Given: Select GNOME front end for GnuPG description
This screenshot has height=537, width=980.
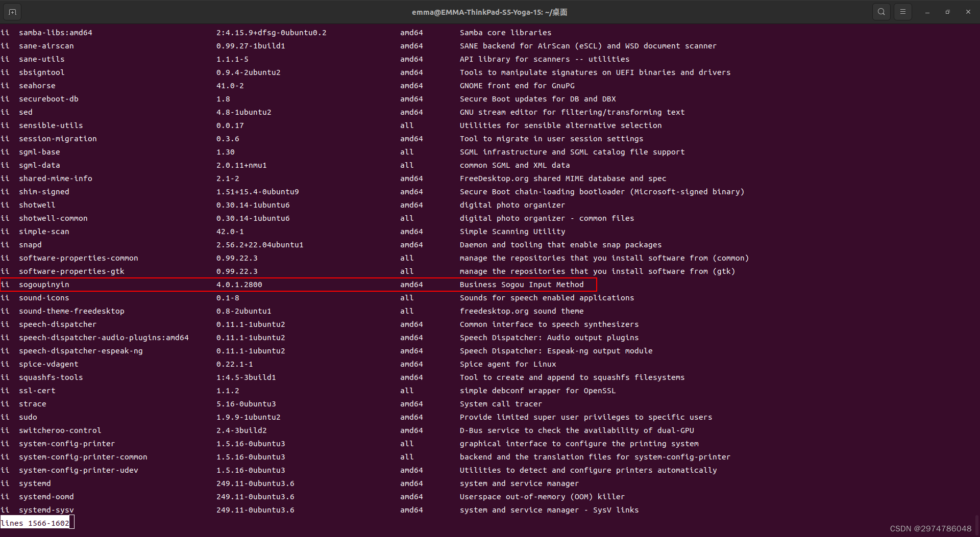Looking at the screenshot, I should [517, 86].
